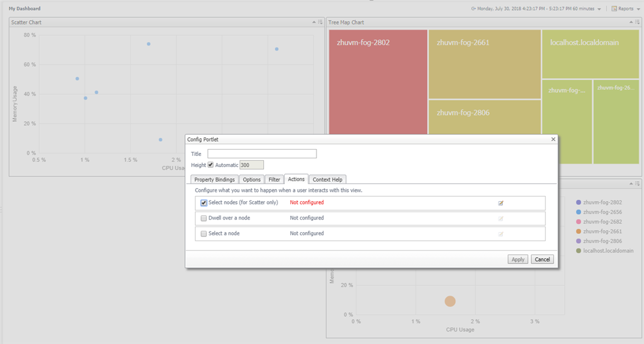
Task: Toggle the Automatic height checkbox
Action: click(x=211, y=165)
